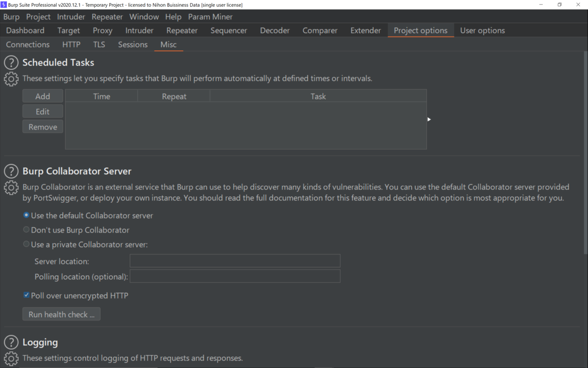Switch to the Dashboard tab
This screenshot has width=588, height=368.
[25, 30]
